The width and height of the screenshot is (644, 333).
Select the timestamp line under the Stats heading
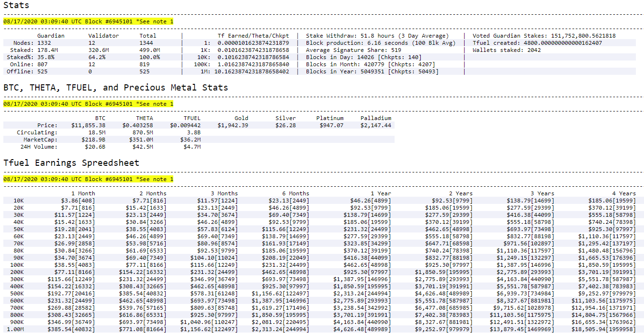89,21
